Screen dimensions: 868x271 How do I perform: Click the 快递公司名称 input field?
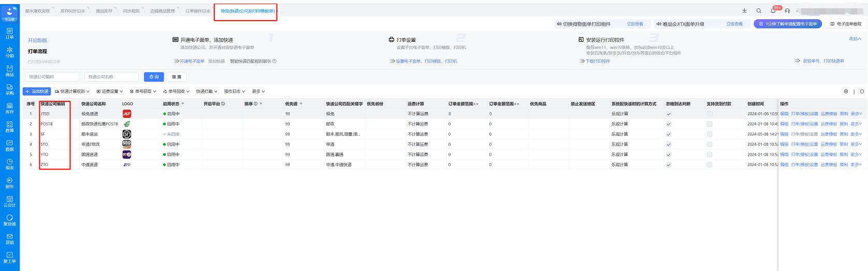coord(111,77)
